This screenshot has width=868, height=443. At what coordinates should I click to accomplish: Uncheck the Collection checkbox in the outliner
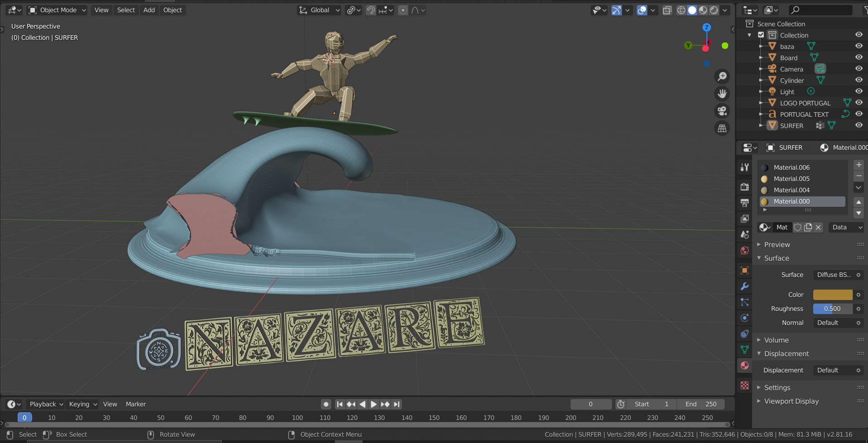[761, 34]
